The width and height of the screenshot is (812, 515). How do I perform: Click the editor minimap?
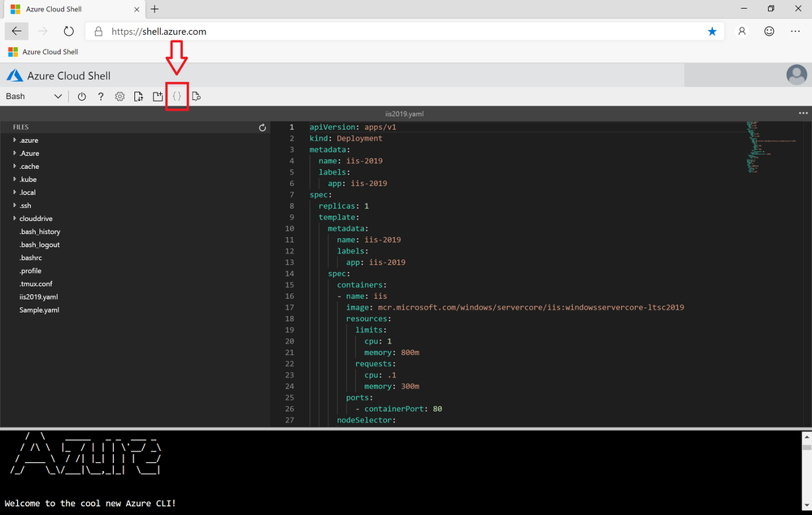coord(771,146)
